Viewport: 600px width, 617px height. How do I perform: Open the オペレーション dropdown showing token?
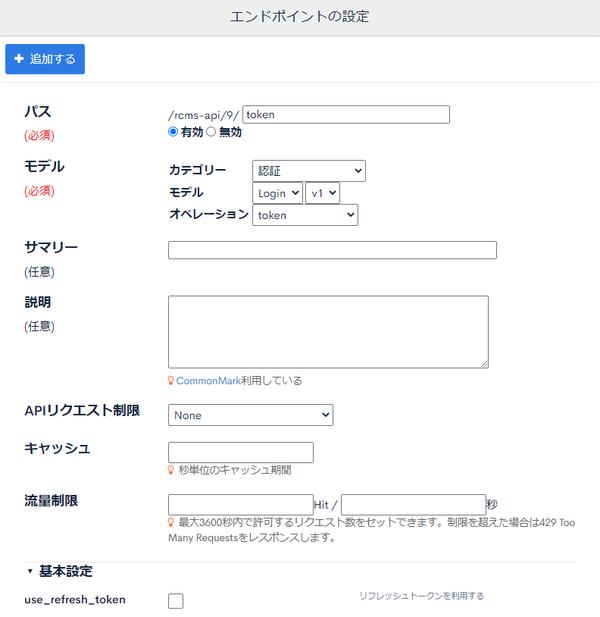point(305,215)
